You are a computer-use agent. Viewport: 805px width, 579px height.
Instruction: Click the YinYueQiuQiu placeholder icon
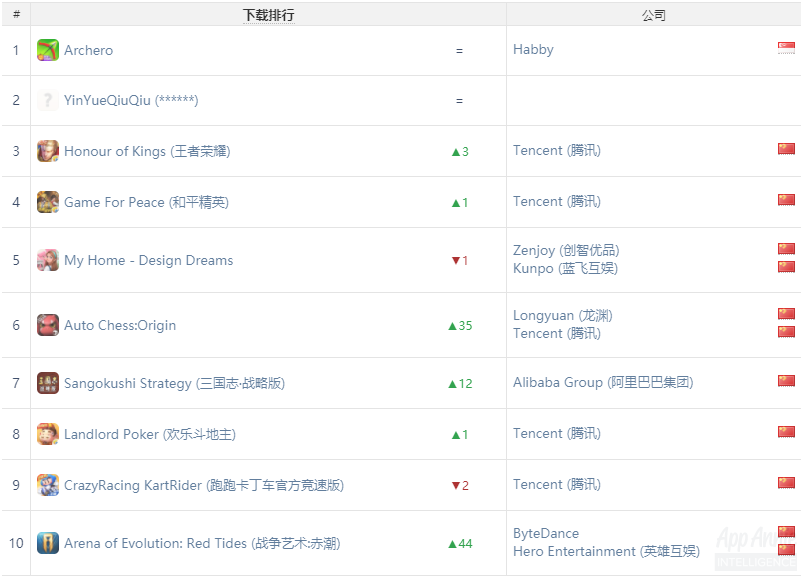coord(48,100)
